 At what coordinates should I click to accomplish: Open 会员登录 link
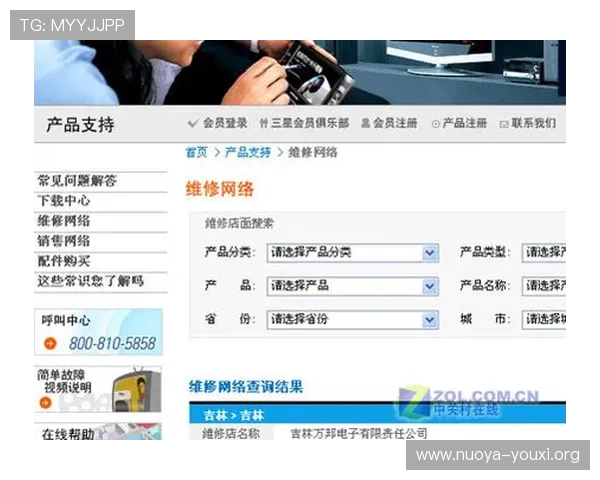(225, 123)
